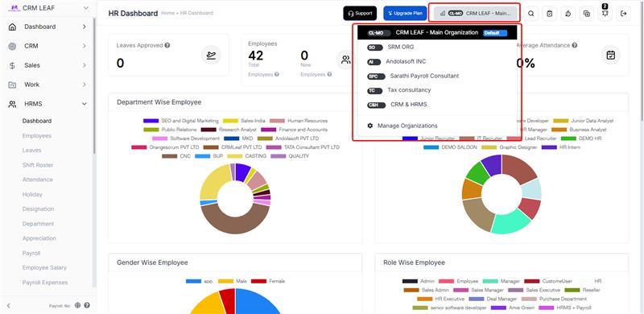Click the help question mark in sidebar footer
Screen dimensions: 644x314
tap(87, 305)
